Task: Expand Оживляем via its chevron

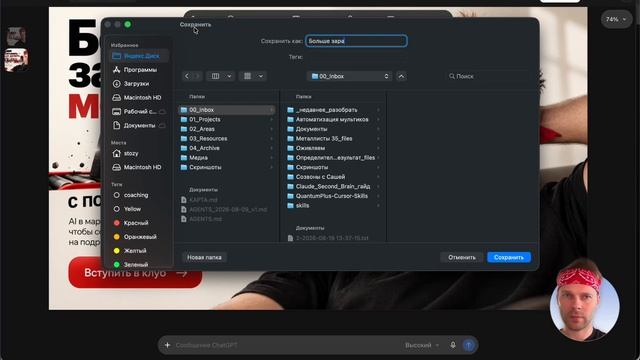Action: click(x=378, y=148)
